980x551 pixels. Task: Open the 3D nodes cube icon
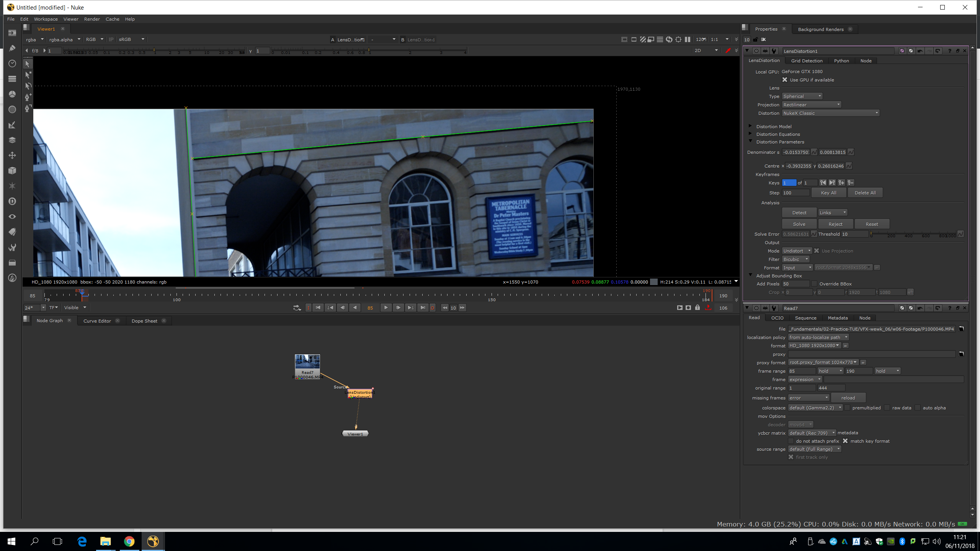click(x=12, y=171)
